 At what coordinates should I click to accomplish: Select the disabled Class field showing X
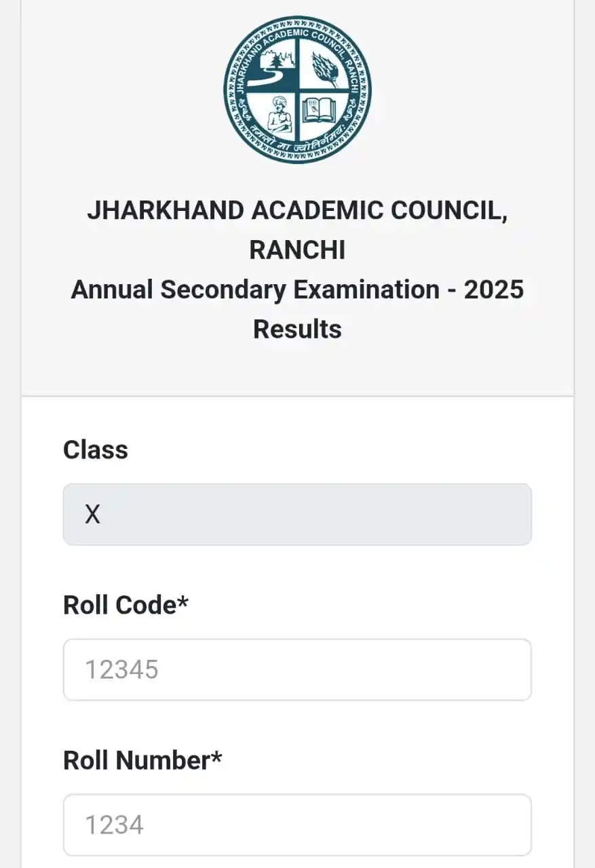click(x=297, y=514)
